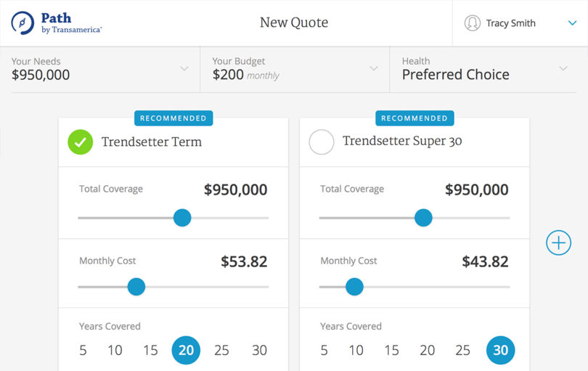This screenshot has height=371, width=588.
Task: Choose 10 years covered in Trendsetter Term
Action: coord(115,350)
